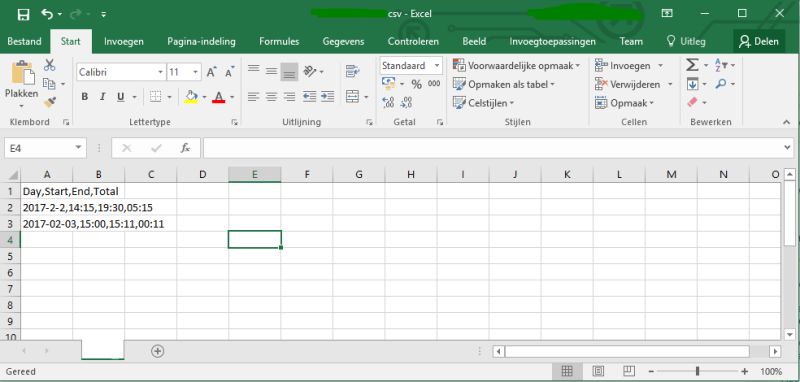
Task: Toggle italic formatting
Action: pos(103,97)
